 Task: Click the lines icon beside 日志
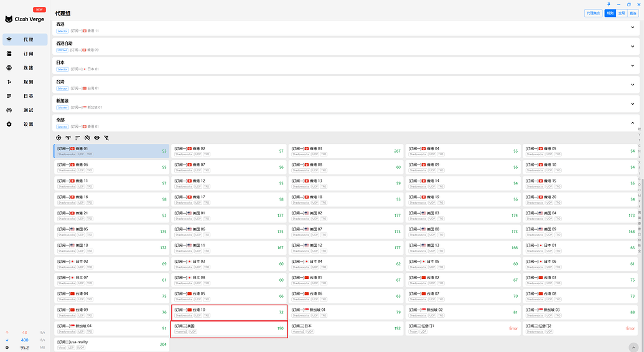(x=9, y=96)
